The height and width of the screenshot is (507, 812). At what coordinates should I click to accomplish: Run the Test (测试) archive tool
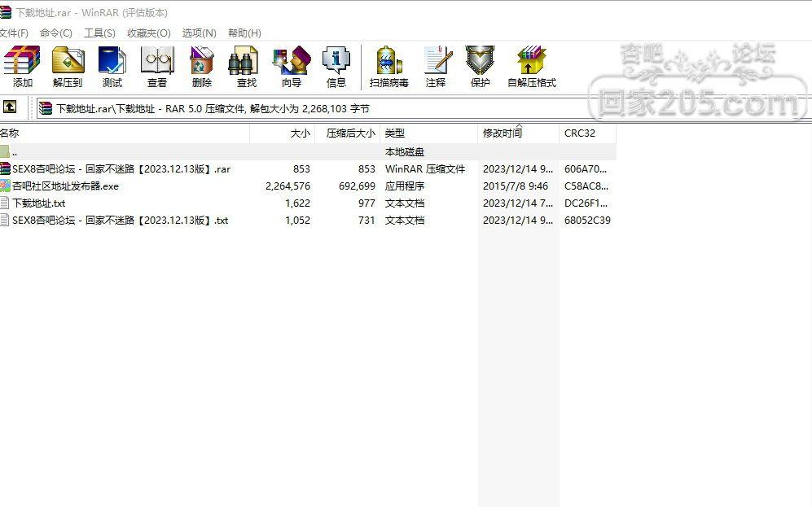pyautogui.click(x=112, y=60)
